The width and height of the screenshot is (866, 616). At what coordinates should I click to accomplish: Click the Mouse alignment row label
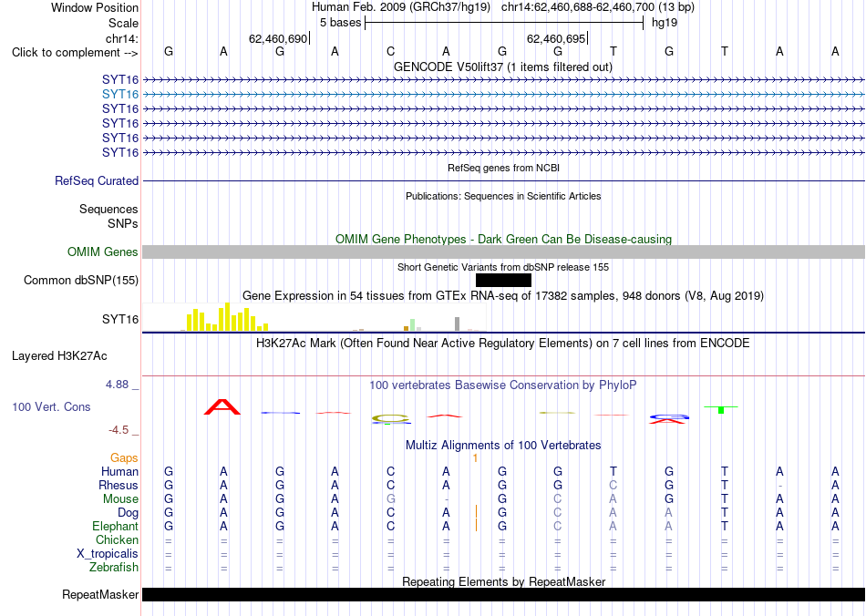120,499
